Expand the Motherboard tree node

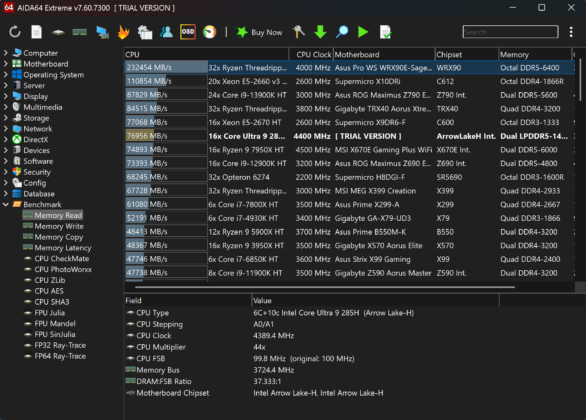point(6,64)
